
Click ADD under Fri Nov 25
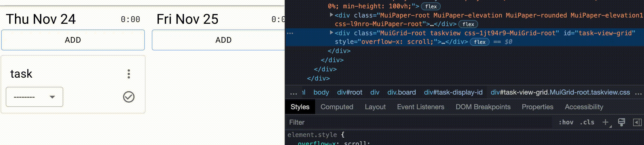(218, 40)
